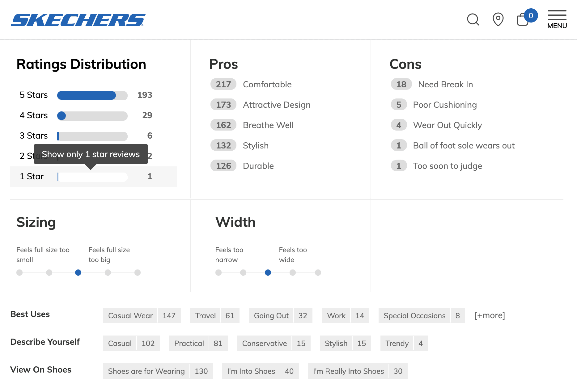The width and height of the screenshot is (577, 392).
Task: Select the Attractive Design pro
Action: (276, 105)
